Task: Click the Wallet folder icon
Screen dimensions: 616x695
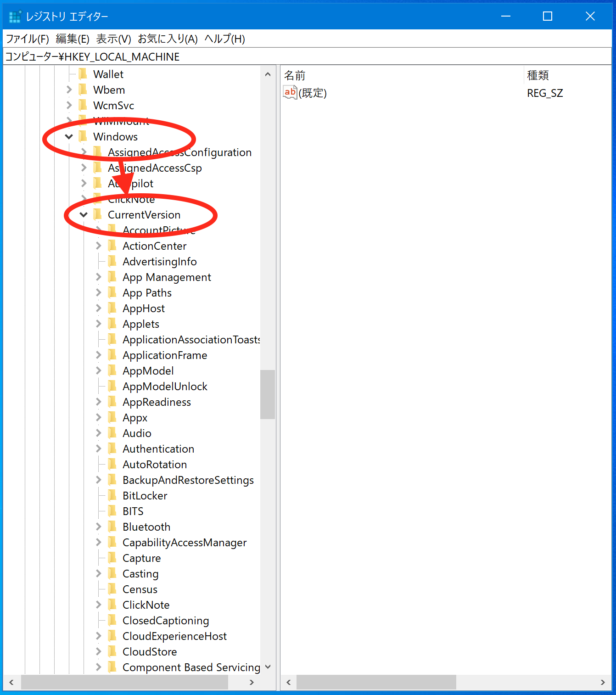Action: coord(83,74)
